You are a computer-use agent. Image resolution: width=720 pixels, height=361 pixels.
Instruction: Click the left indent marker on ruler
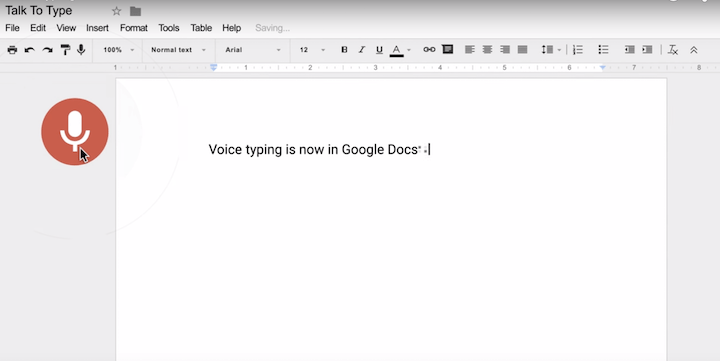(x=214, y=68)
